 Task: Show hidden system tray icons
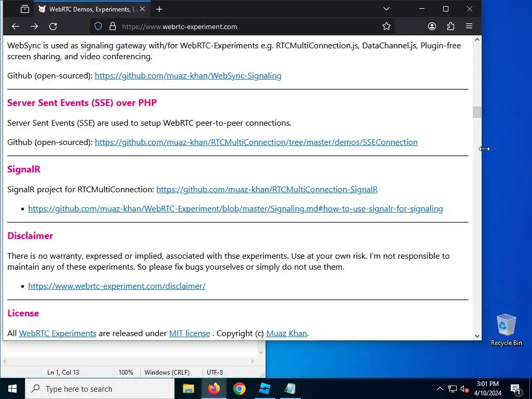(440, 389)
